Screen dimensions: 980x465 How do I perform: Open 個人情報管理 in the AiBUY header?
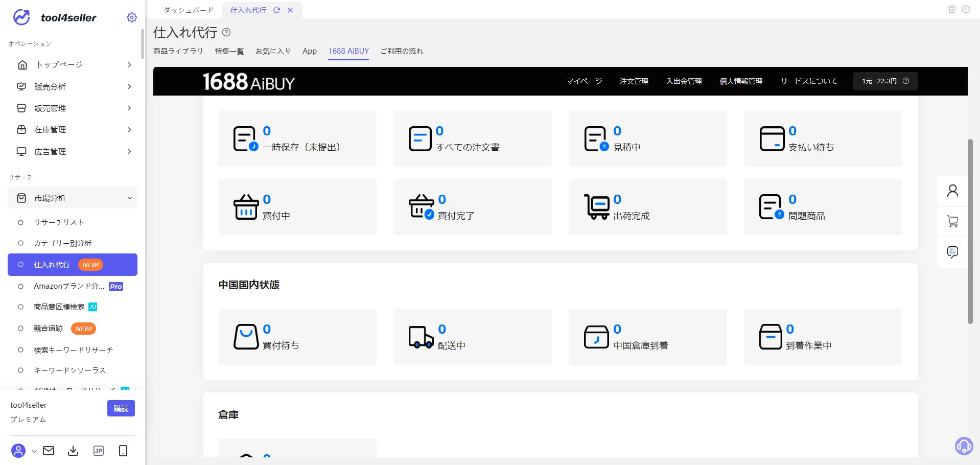741,81
